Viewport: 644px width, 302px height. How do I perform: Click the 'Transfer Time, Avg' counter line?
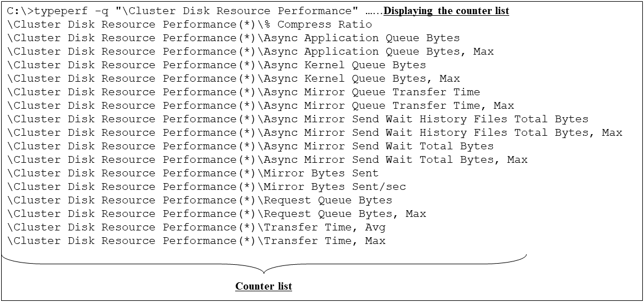[197, 228]
